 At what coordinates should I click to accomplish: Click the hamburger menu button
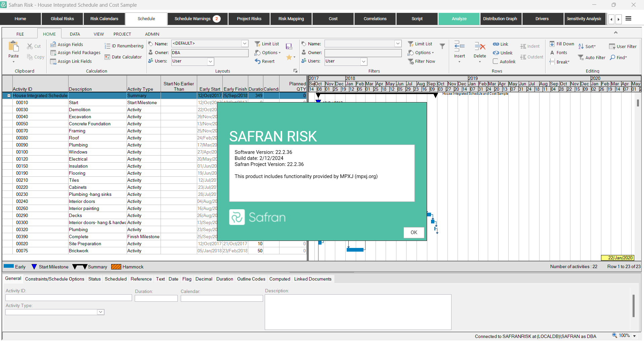(628, 19)
